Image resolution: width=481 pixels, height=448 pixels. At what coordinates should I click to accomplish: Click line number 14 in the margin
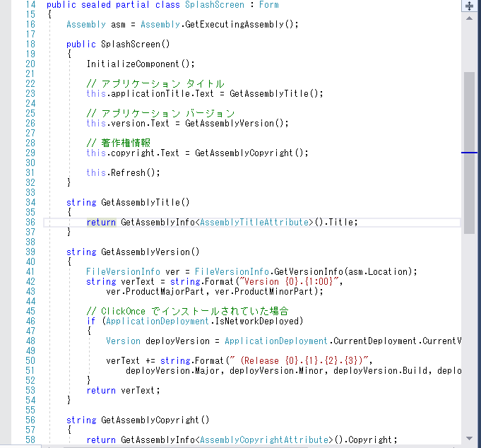coord(30,5)
